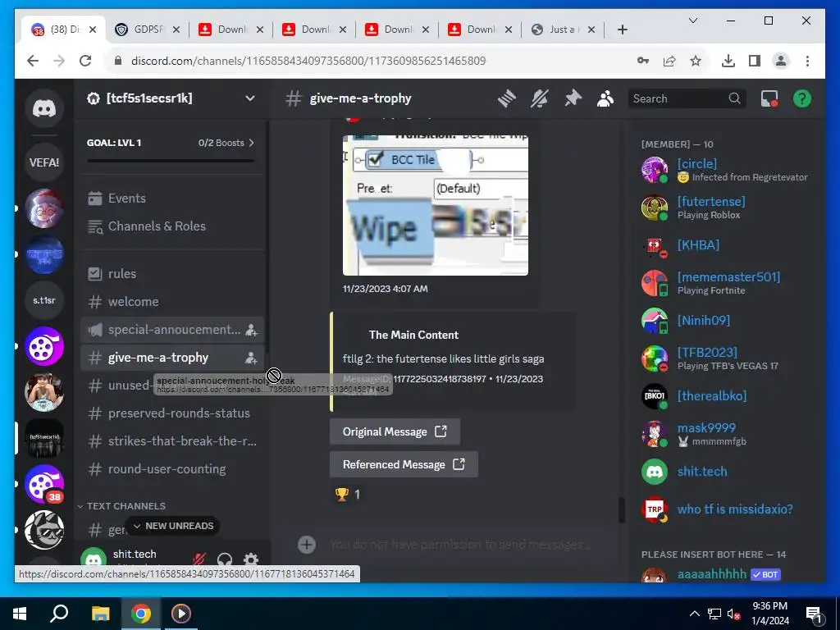Expand the [tcf5s1secsr1k] server menu dropdown
840x630 pixels.
point(249,98)
